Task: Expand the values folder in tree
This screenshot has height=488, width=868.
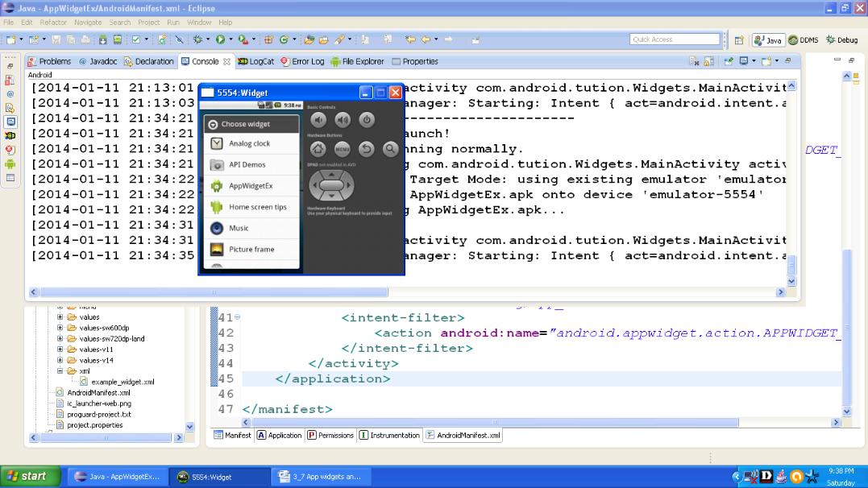Action: [x=60, y=317]
